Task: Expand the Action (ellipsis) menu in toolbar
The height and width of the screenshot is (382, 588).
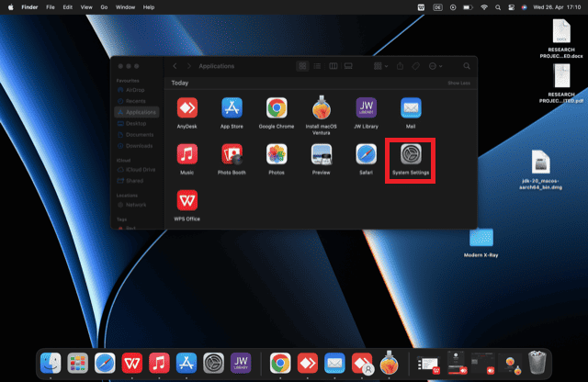Action: tap(435, 66)
